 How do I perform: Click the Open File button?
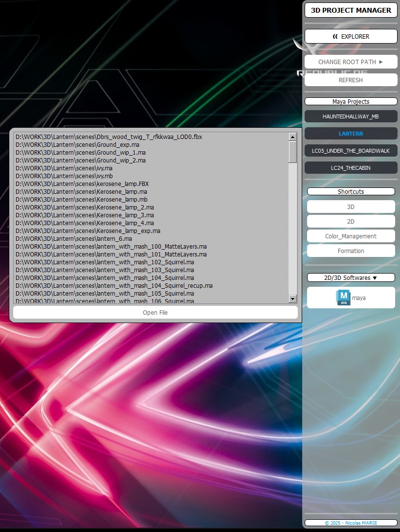click(x=155, y=312)
